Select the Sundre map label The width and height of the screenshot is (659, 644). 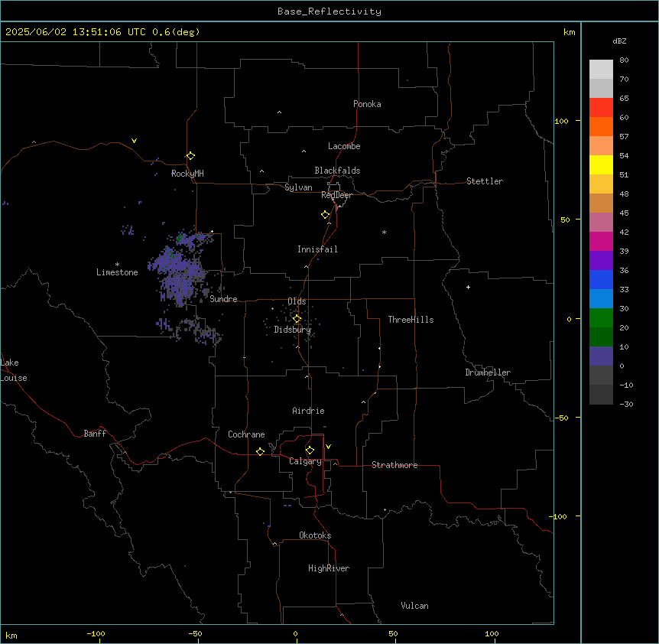[223, 299]
